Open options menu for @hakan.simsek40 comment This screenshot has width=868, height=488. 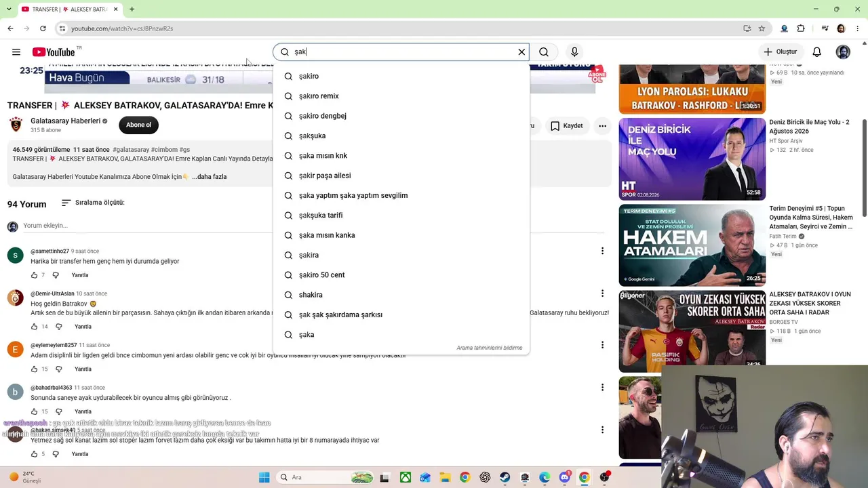[602, 430]
